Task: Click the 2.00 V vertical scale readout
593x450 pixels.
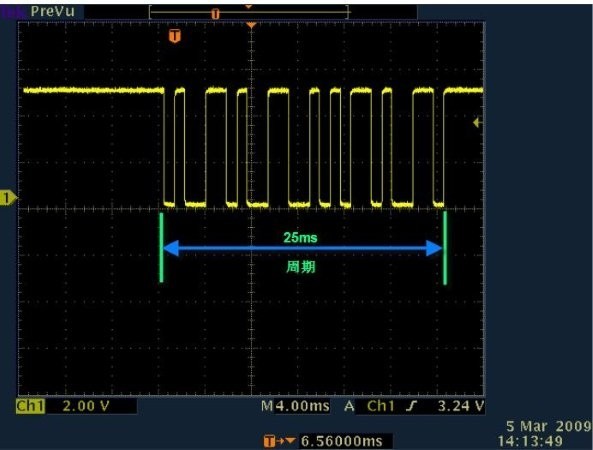Action: (86, 406)
